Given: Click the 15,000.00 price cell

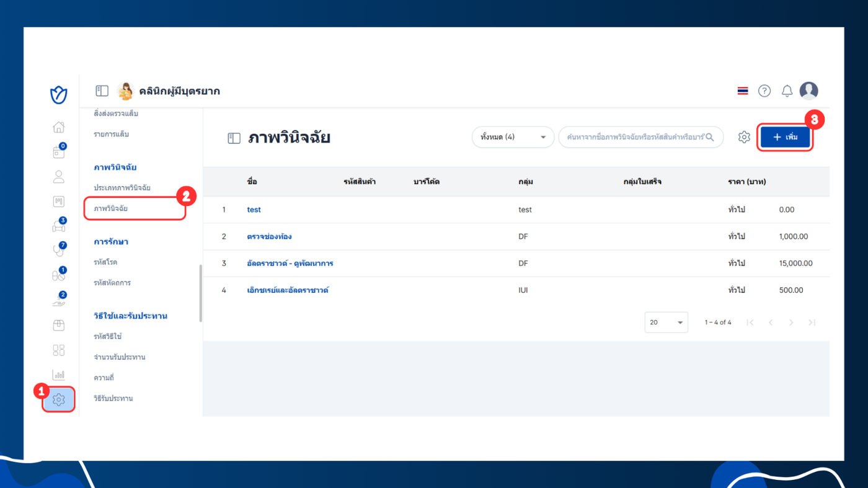Looking at the screenshot, I should [x=796, y=263].
